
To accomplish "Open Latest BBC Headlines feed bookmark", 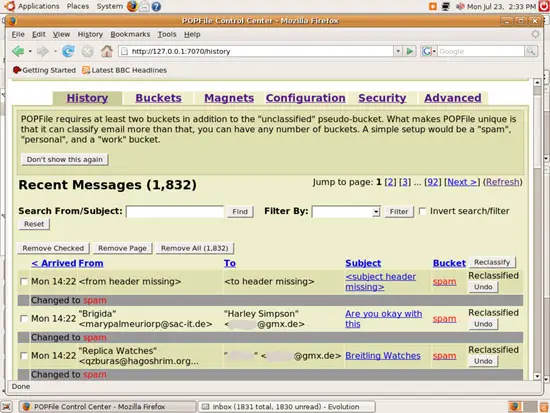I will tap(124, 70).
